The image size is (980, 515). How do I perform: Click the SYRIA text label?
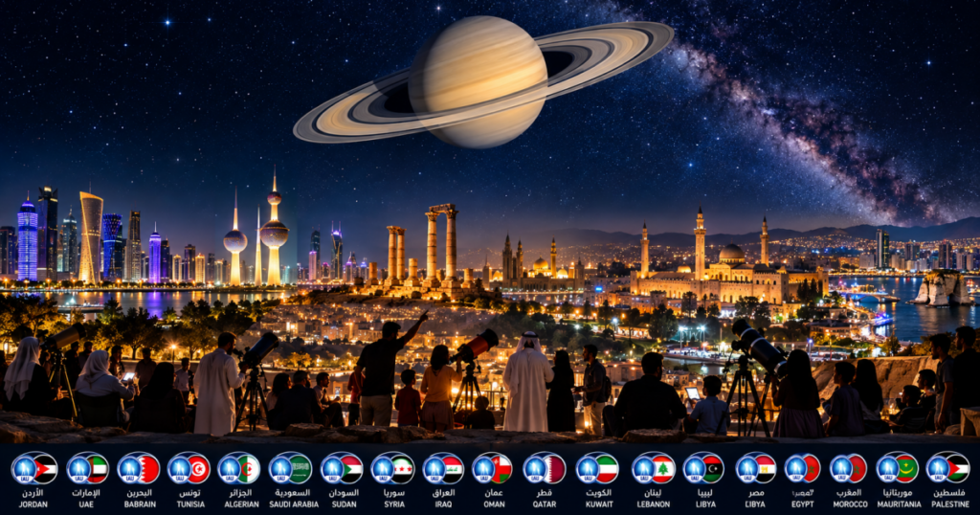[393, 504]
